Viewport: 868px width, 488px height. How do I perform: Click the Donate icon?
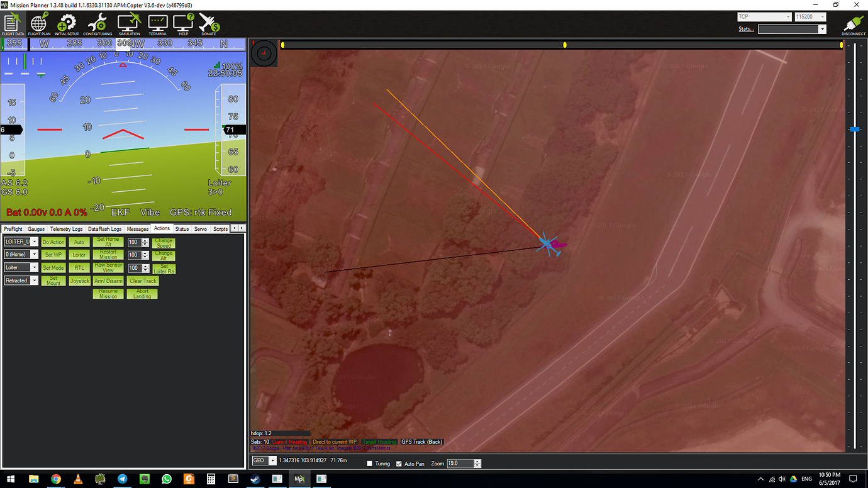click(x=208, y=25)
